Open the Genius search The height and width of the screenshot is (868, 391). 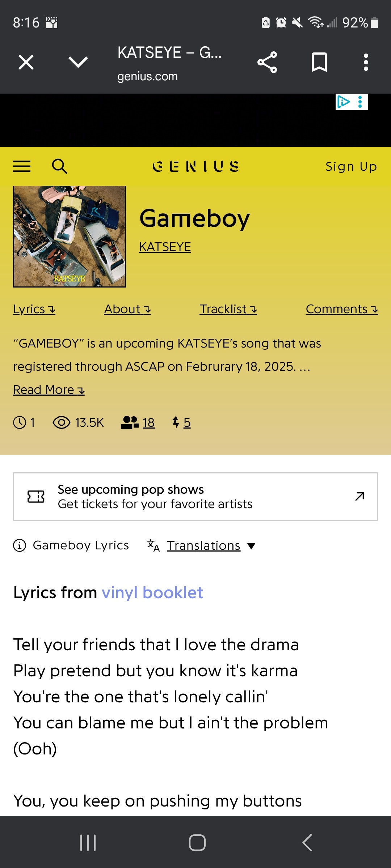tap(60, 166)
